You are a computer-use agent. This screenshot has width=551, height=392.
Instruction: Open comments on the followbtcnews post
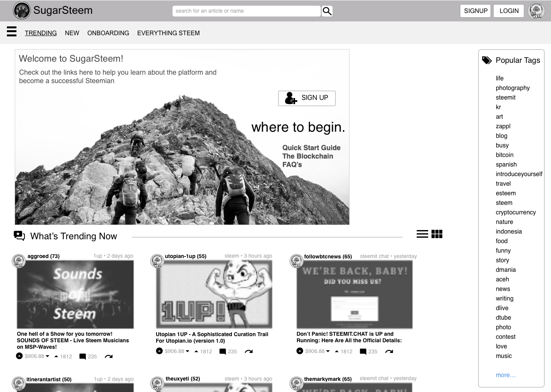click(363, 351)
